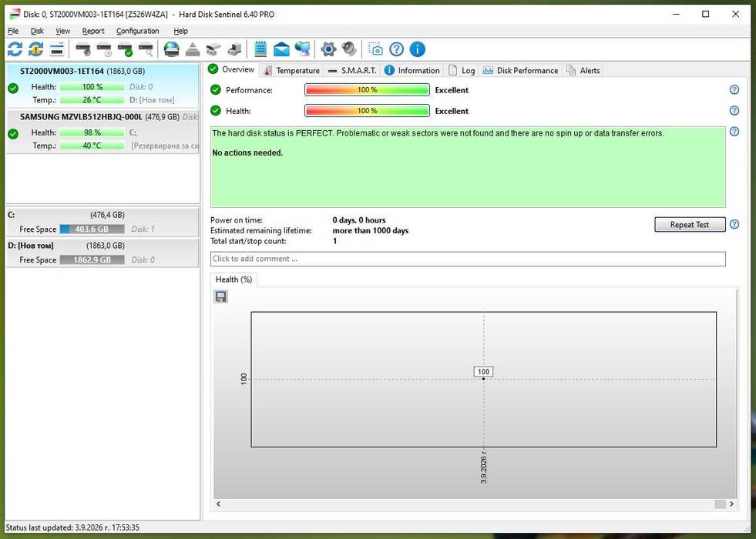
Task: Select the Overview tab
Action: (231, 69)
